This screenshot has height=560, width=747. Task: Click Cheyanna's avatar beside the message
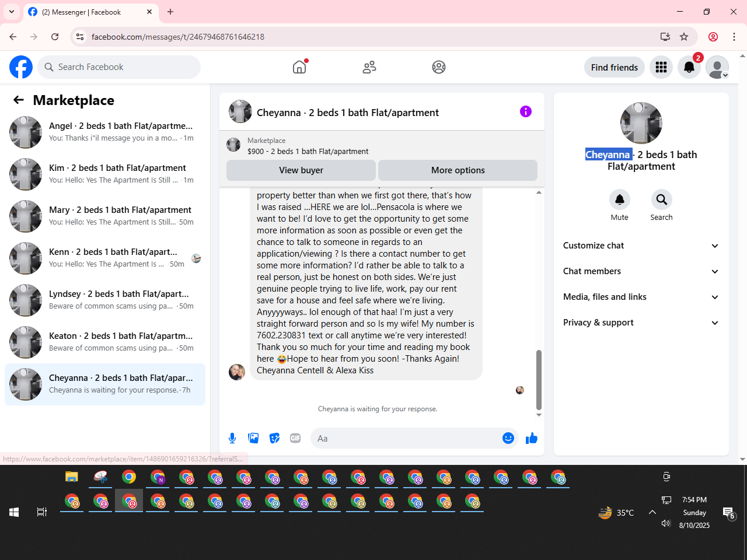(x=237, y=372)
